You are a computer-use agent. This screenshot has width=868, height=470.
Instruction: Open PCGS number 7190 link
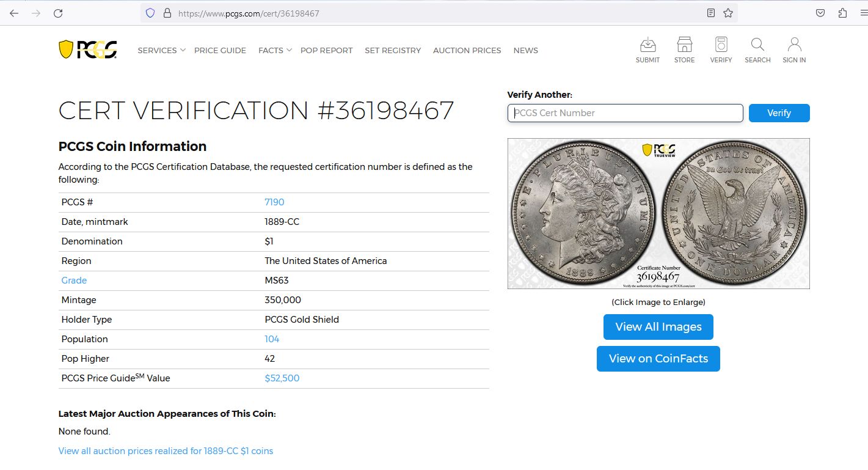(274, 202)
